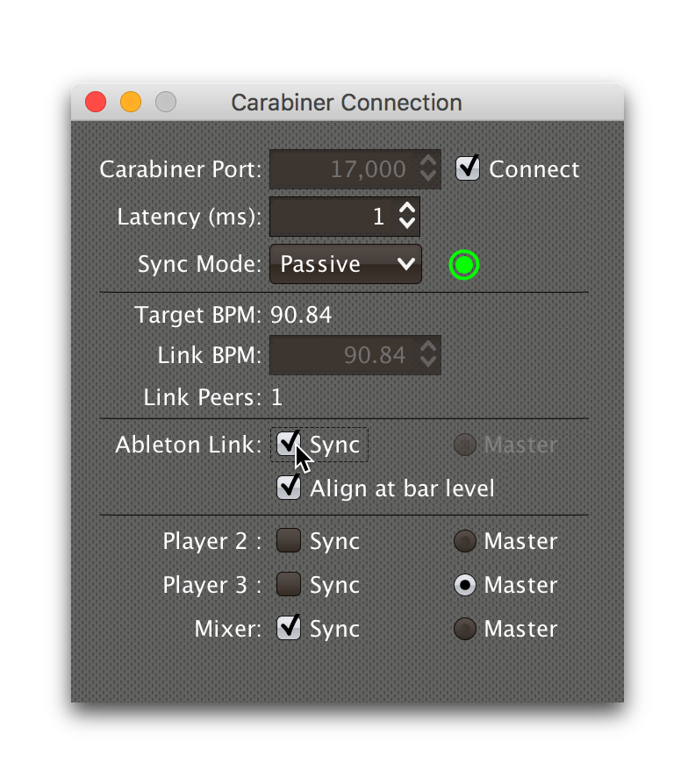Image resolution: width=695 pixels, height=784 pixels.
Task: Select Player 2 as Master
Action: click(464, 541)
